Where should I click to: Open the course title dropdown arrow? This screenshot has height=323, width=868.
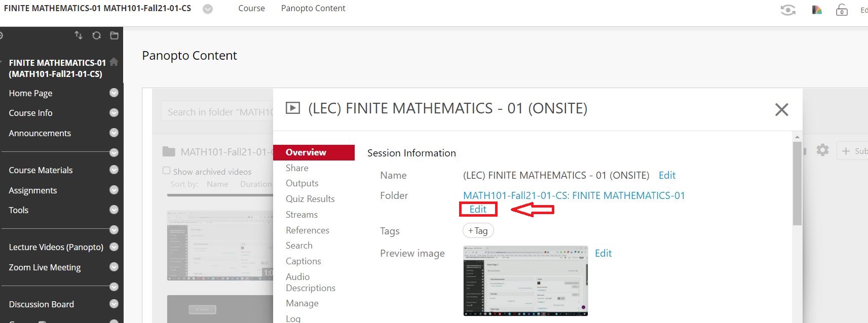pos(208,9)
